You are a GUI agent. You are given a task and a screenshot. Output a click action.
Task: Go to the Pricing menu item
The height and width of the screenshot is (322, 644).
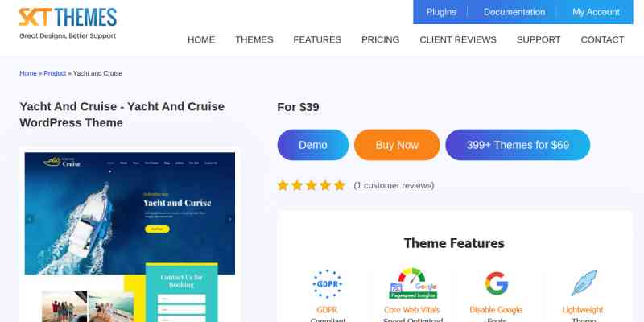pos(380,39)
